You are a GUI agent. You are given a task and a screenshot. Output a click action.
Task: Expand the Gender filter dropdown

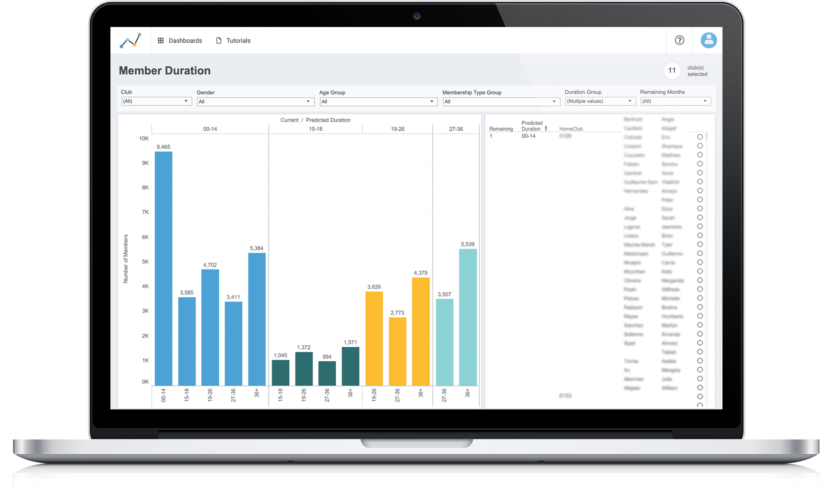[x=255, y=102]
